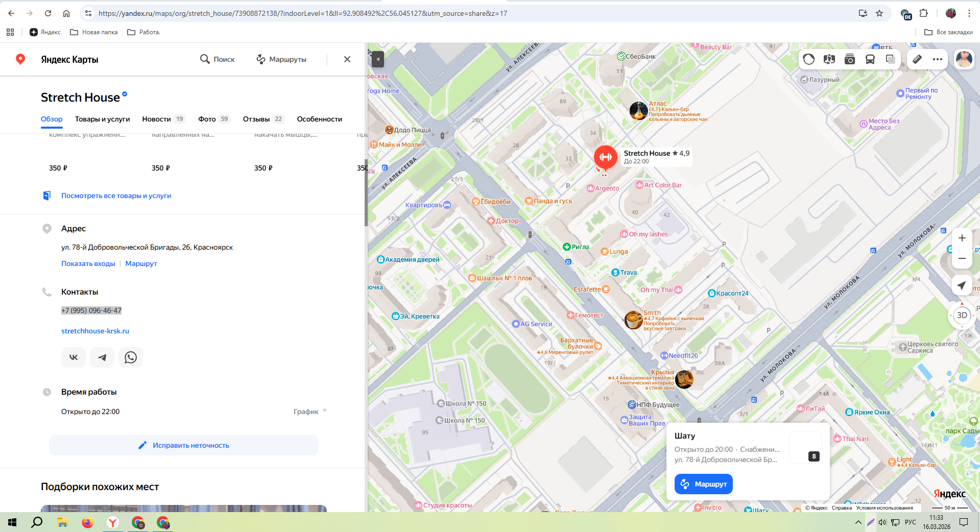Reload the page in the browser

tap(48, 13)
